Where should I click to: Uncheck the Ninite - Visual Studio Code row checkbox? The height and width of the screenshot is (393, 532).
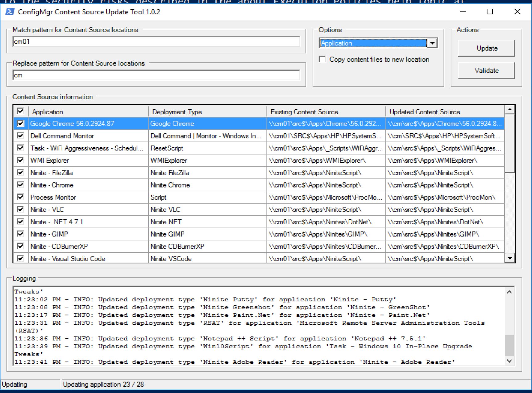(x=20, y=258)
